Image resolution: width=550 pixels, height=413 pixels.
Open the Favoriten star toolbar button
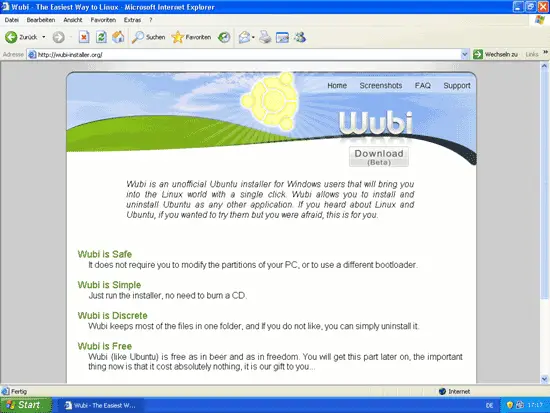[x=192, y=37]
